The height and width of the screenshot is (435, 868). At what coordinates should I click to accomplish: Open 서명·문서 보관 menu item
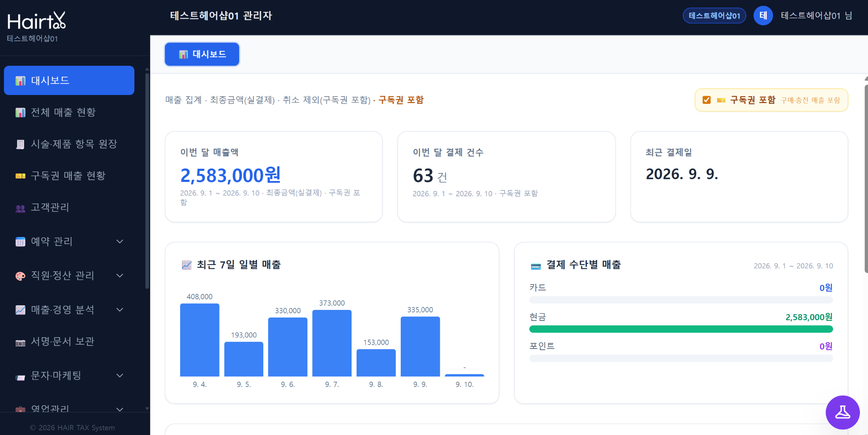coord(69,342)
